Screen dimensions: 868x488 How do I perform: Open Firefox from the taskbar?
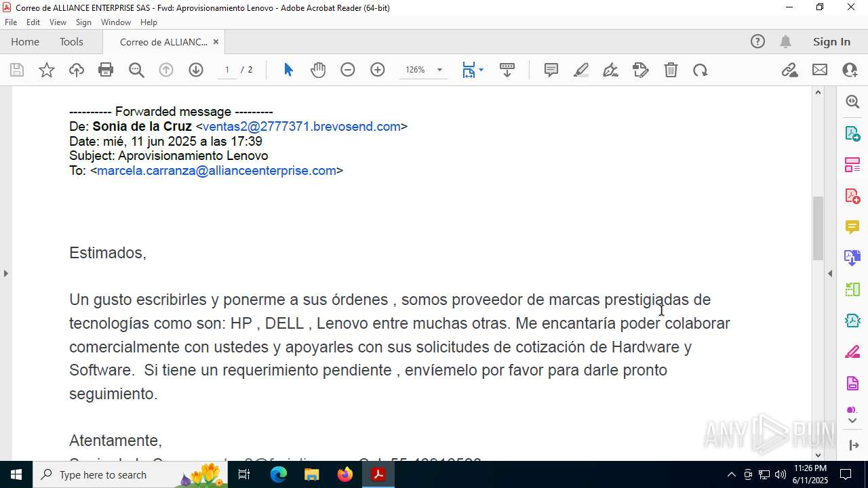(344, 474)
